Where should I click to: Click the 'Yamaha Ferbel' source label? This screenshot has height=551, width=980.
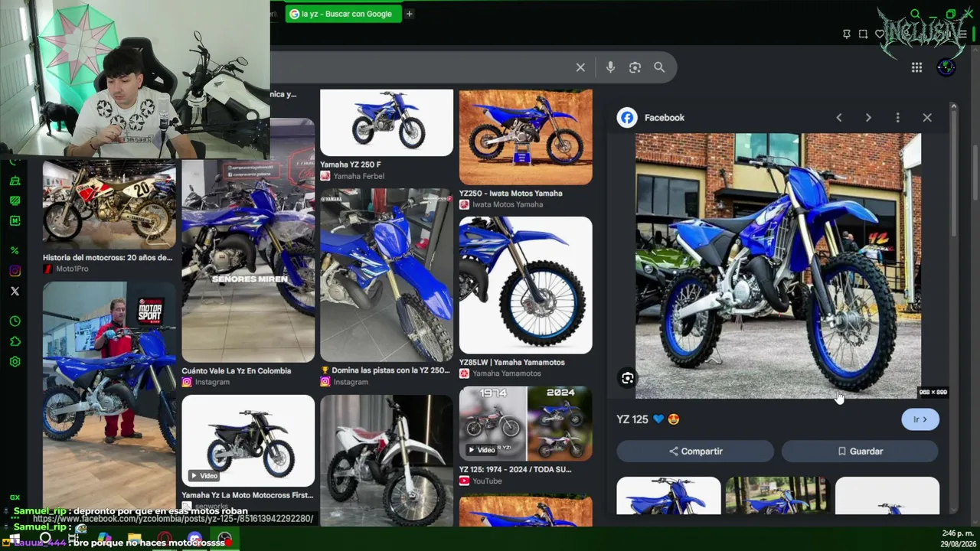point(359,176)
